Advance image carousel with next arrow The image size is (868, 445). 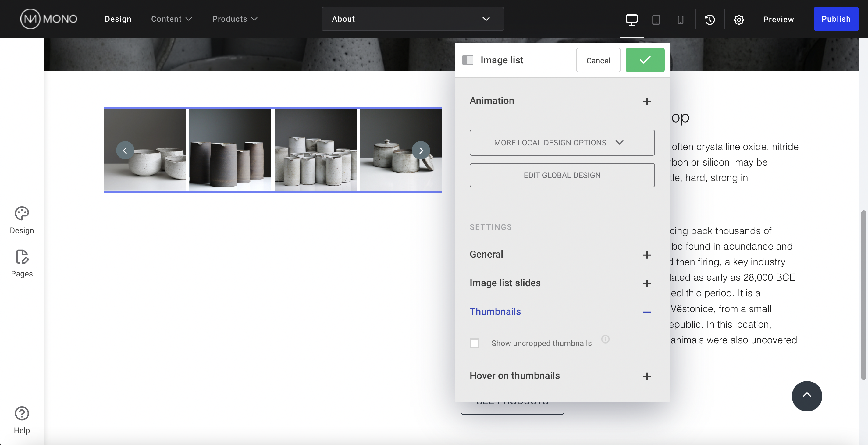(x=421, y=150)
